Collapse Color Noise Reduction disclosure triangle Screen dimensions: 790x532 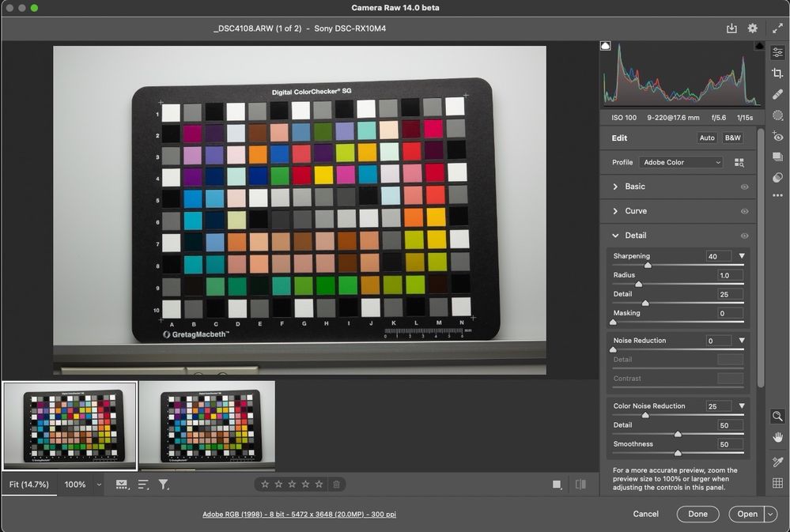[x=742, y=406]
